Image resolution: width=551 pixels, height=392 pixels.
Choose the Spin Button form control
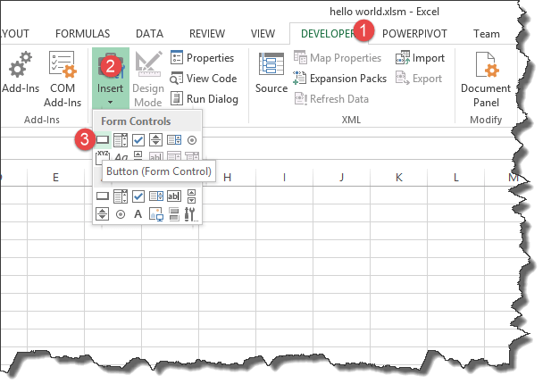pos(155,139)
